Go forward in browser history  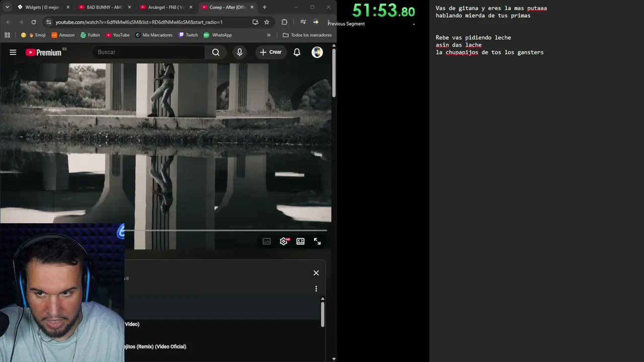click(21, 22)
